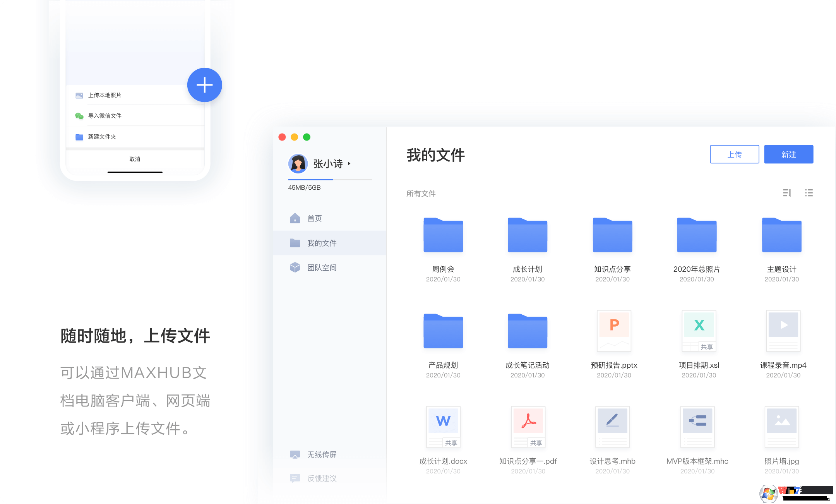The height and width of the screenshot is (504, 836).
Task: Open 我的文件 in sidebar
Action: pos(322,242)
